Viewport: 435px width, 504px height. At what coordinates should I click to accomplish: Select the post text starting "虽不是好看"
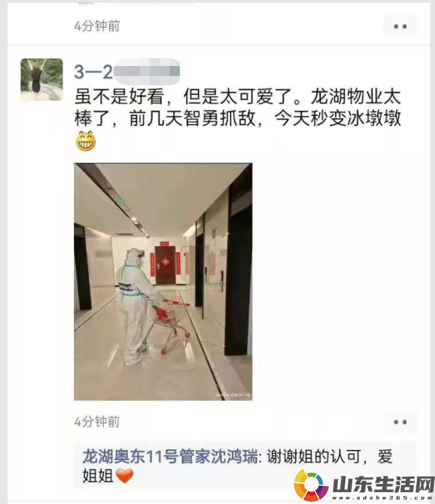(238, 107)
